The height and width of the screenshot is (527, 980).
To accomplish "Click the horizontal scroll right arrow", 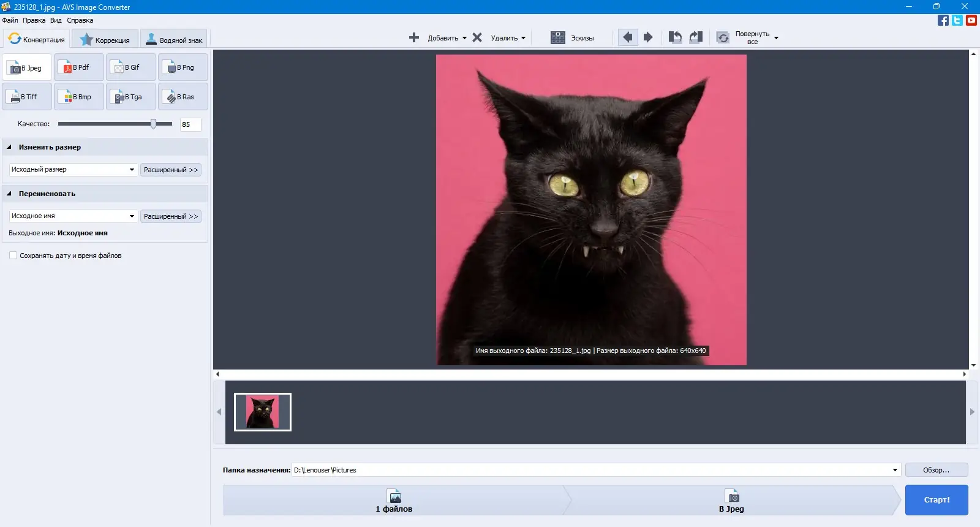I will [965, 374].
